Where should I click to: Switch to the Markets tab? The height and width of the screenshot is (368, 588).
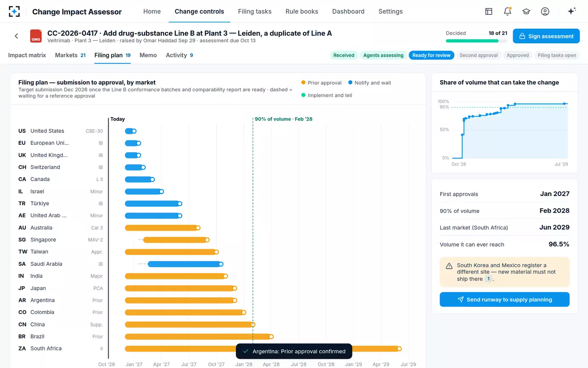click(x=70, y=55)
